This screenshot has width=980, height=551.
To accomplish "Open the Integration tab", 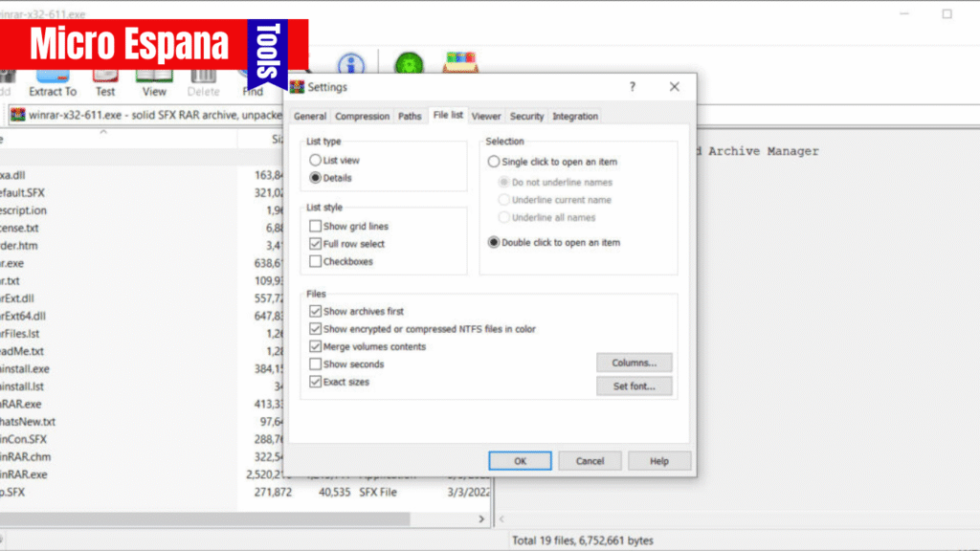I will click(575, 116).
